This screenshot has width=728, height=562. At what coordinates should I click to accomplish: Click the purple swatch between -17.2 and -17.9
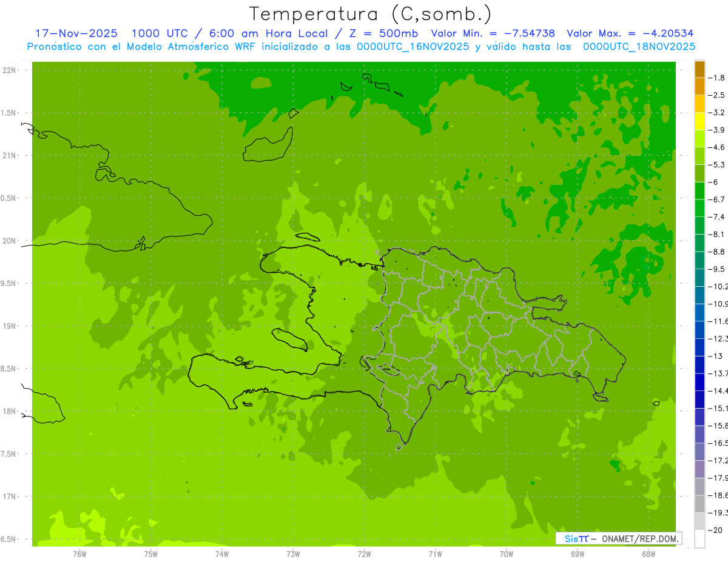(699, 469)
